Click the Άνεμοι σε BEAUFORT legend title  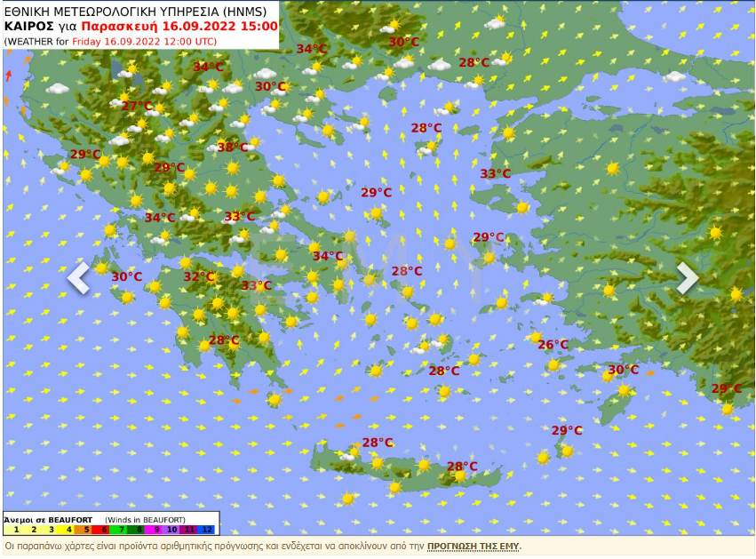tap(48, 520)
